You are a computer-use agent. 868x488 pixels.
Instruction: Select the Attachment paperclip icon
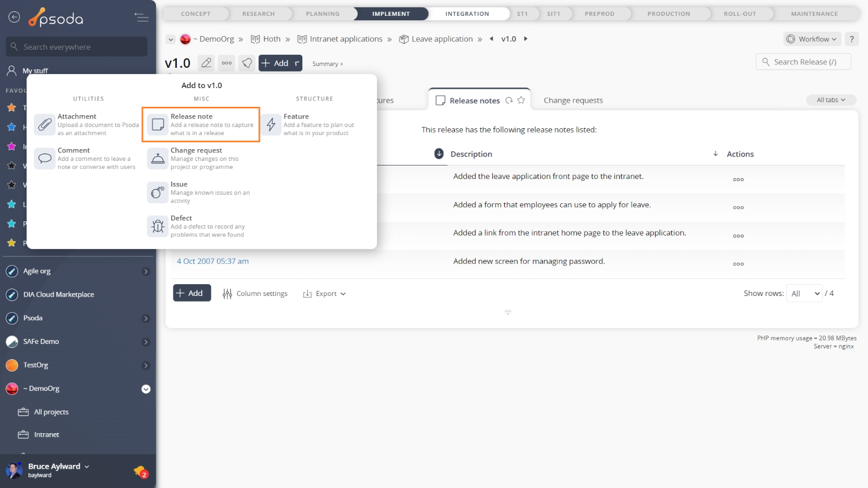tap(45, 124)
